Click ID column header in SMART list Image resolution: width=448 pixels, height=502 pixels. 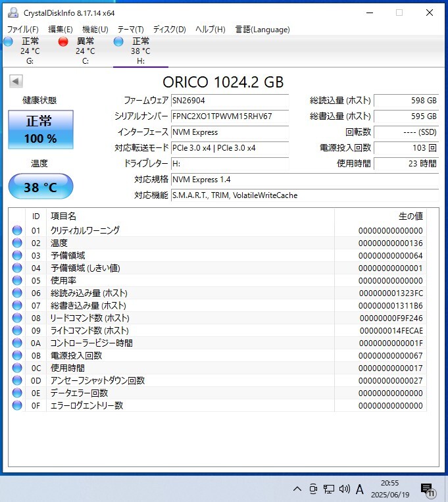36,216
